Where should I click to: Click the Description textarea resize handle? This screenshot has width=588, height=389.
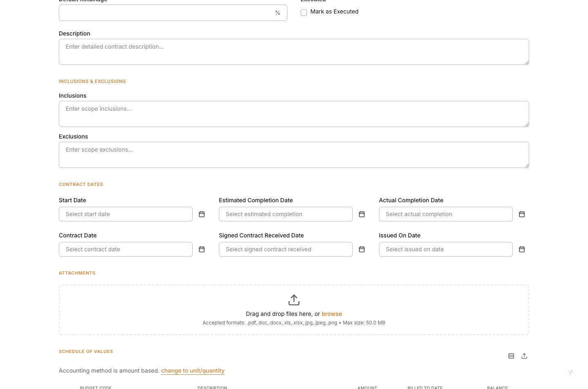pos(527,63)
